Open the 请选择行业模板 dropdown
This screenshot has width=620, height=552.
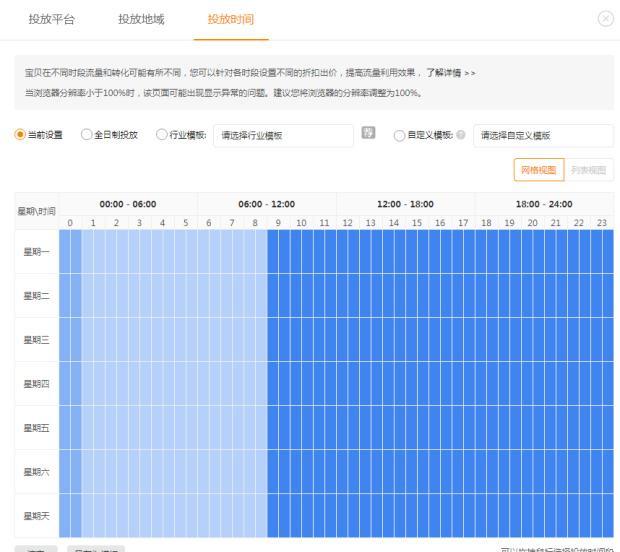tap(283, 136)
